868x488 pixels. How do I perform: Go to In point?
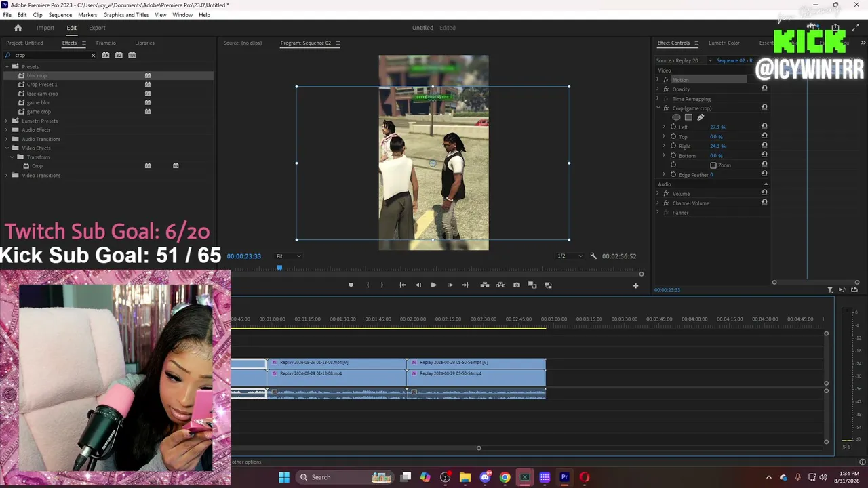click(402, 285)
